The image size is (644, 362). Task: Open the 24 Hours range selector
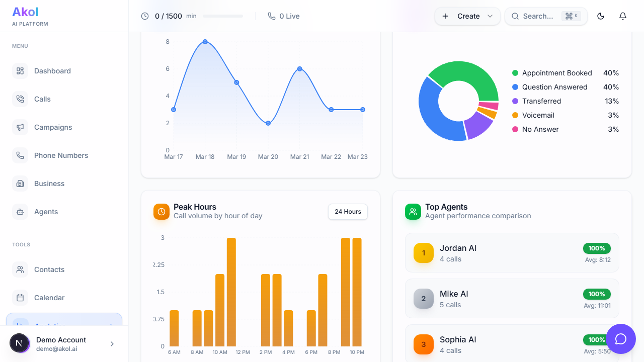click(348, 212)
